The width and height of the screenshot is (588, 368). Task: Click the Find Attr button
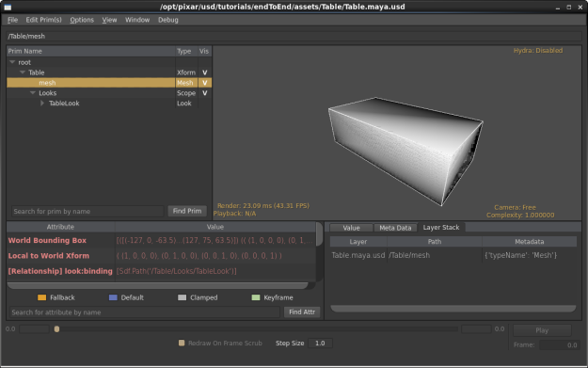point(302,312)
